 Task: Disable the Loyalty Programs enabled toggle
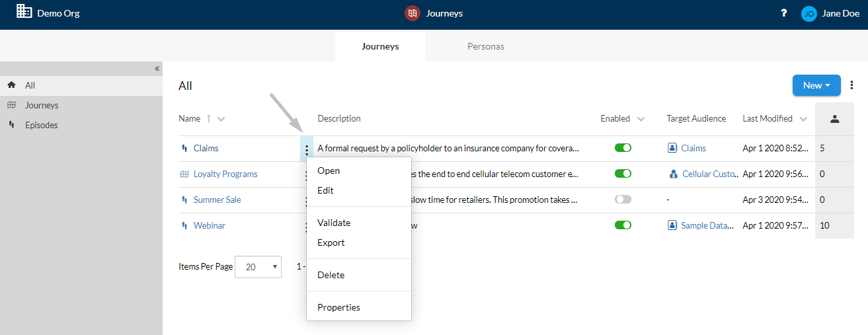pos(623,174)
